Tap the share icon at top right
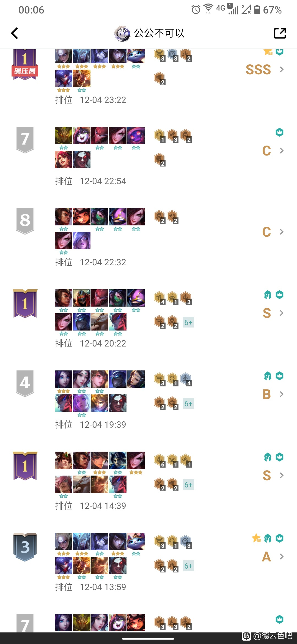Screen dimensions: 297x644 280,33
